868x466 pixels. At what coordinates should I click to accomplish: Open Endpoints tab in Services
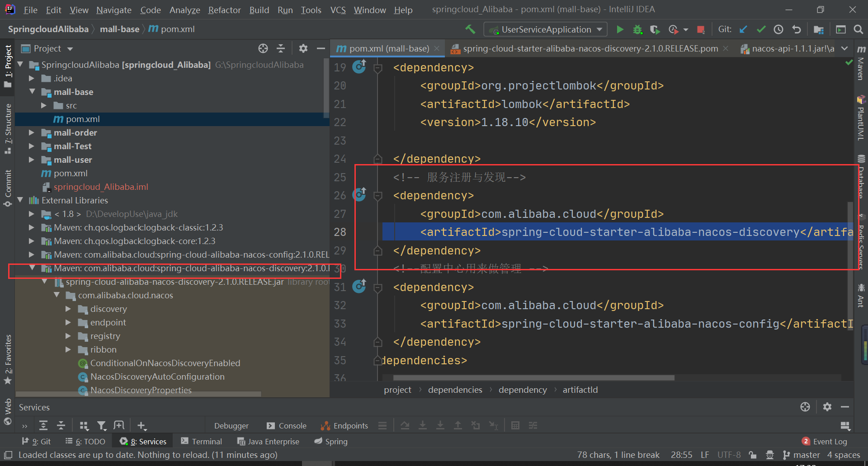344,425
